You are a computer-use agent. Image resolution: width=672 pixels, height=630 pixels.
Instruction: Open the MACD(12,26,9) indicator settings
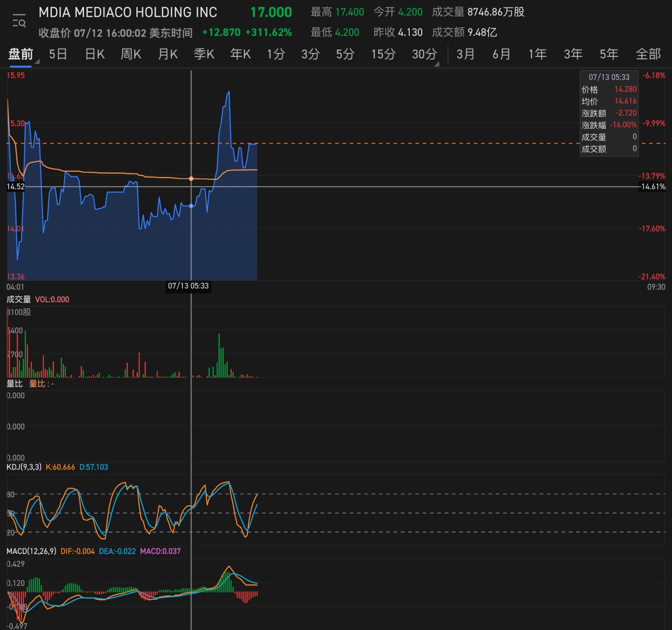coord(31,551)
